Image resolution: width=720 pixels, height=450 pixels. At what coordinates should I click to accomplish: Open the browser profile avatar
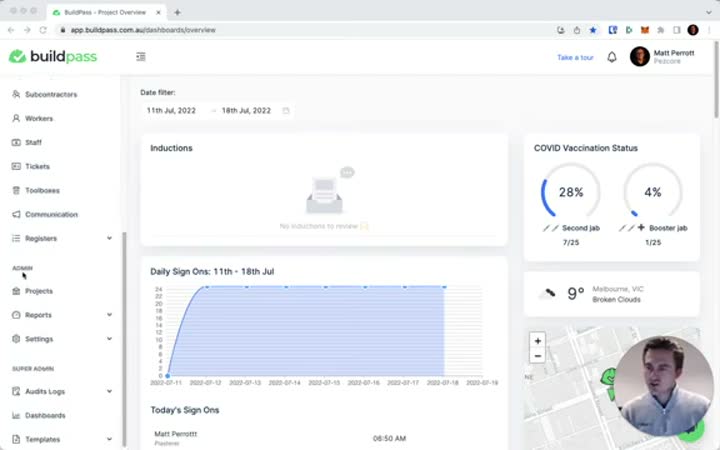[x=693, y=30]
